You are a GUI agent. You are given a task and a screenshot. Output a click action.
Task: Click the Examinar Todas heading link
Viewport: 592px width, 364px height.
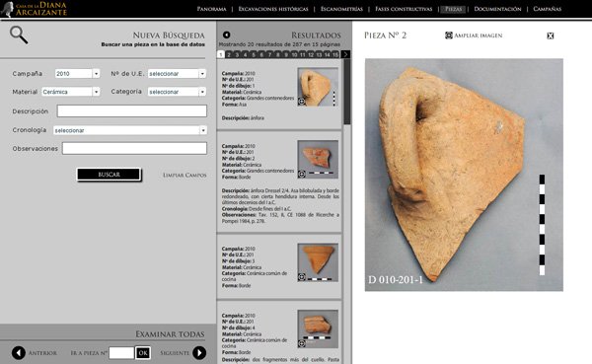(x=170, y=334)
